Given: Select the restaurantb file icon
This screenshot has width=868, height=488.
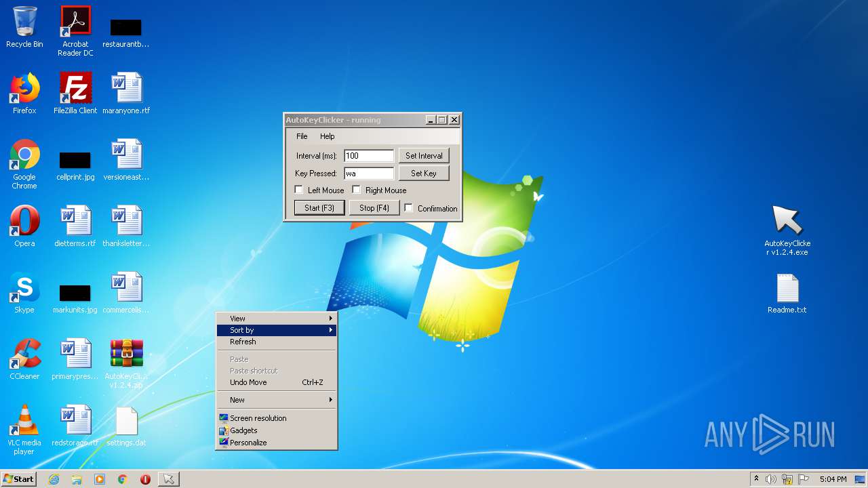Looking at the screenshot, I should tap(126, 33).
